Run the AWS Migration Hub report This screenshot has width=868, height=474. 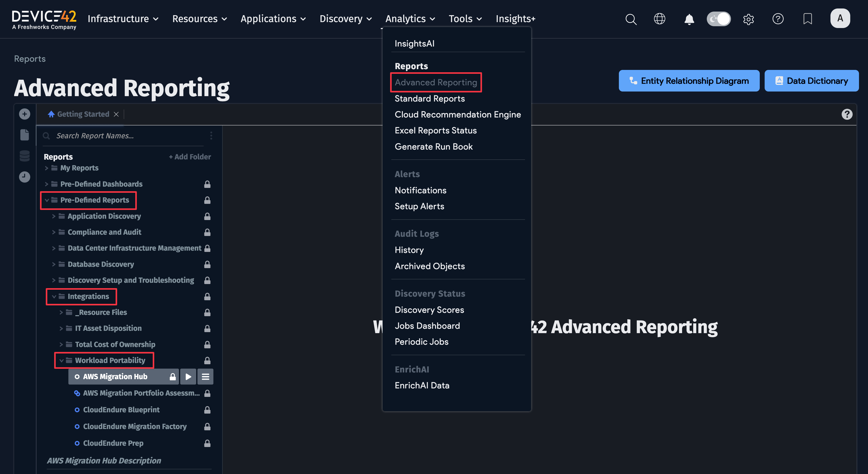[188, 377]
